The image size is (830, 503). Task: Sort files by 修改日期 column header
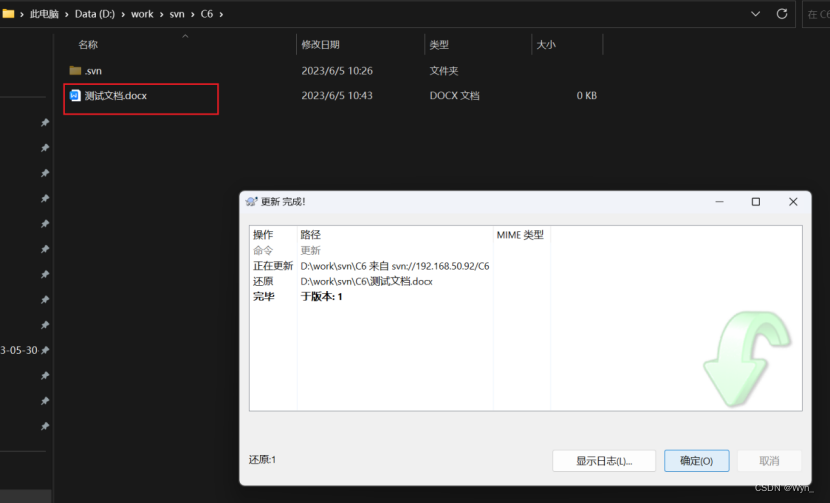320,44
